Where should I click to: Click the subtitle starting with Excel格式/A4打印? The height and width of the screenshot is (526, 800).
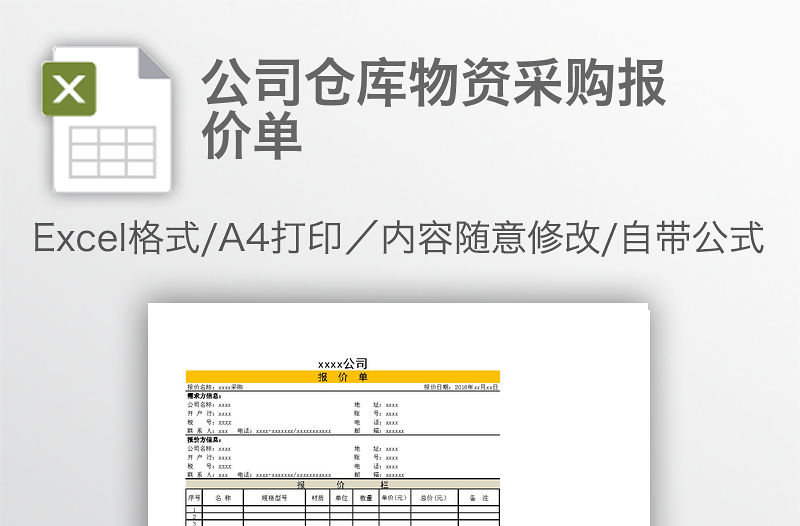(399, 238)
